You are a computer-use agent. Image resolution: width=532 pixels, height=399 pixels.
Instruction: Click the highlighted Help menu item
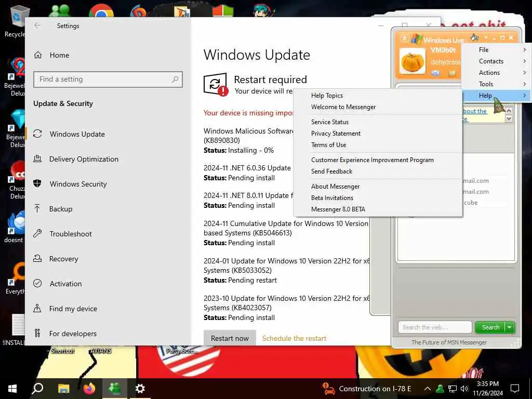click(x=495, y=96)
